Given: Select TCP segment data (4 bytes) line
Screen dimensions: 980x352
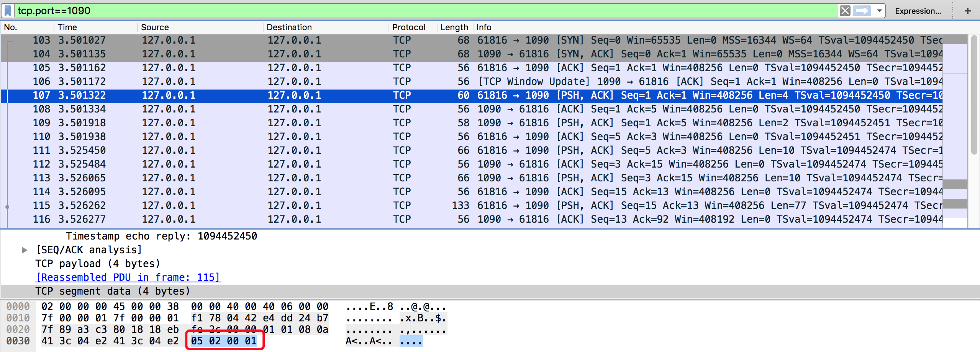Looking at the screenshot, I should click(x=490, y=291).
